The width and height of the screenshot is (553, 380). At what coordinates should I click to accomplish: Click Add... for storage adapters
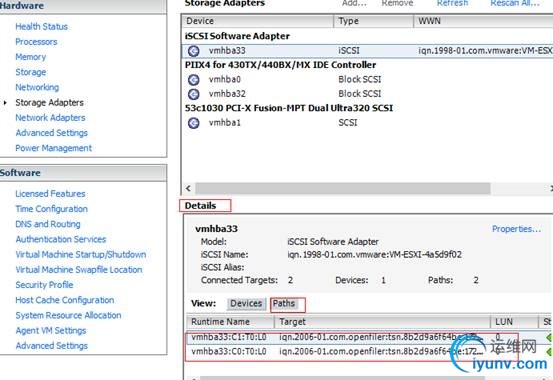[x=354, y=3]
